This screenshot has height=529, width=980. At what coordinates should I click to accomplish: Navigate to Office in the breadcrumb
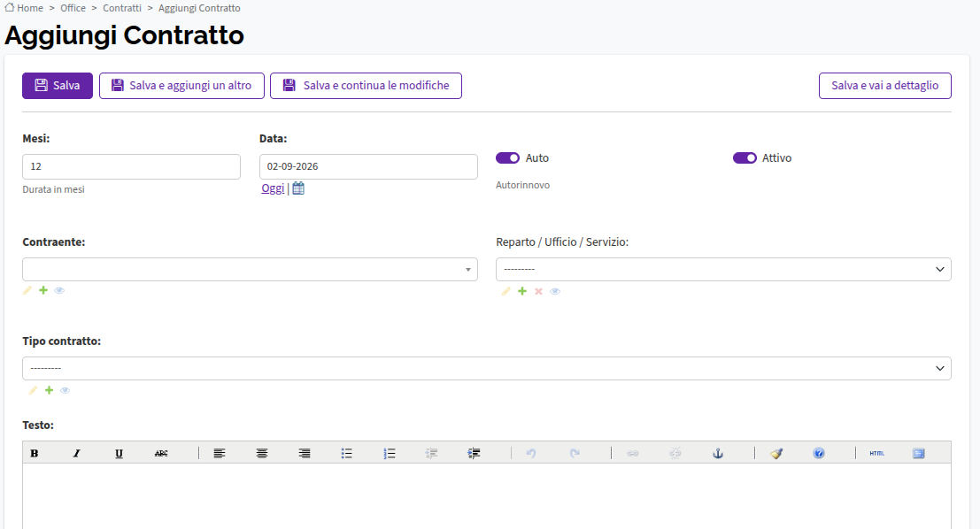coord(73,8)
